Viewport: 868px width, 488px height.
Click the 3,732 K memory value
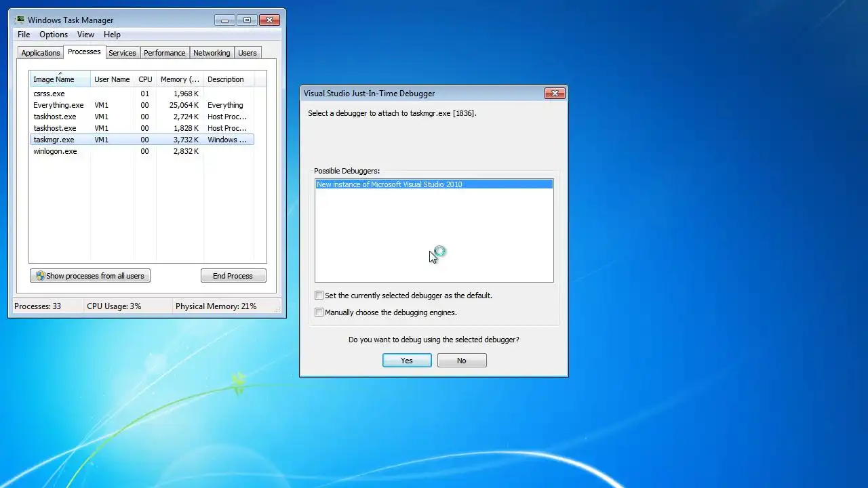click(x=186, y=140)
